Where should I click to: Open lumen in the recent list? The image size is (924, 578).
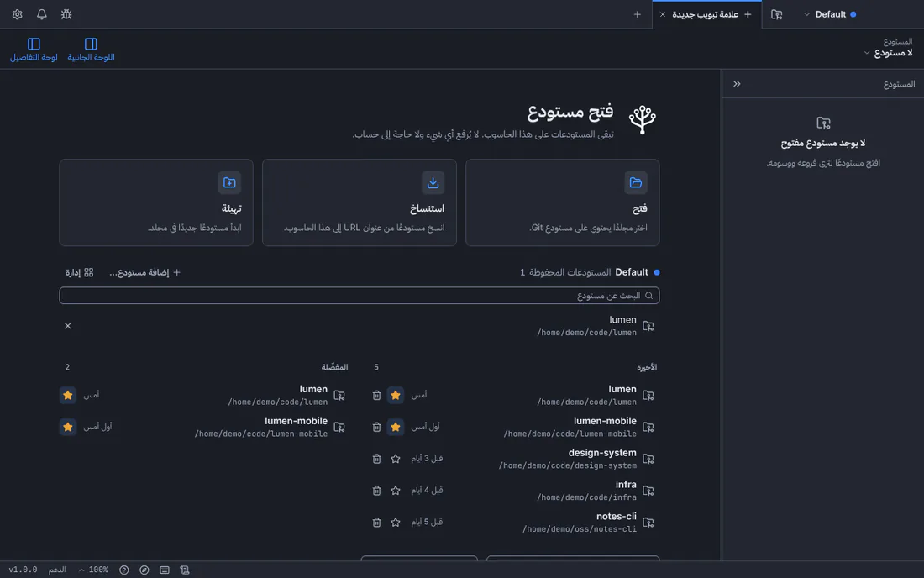click(x=586, y=395)
